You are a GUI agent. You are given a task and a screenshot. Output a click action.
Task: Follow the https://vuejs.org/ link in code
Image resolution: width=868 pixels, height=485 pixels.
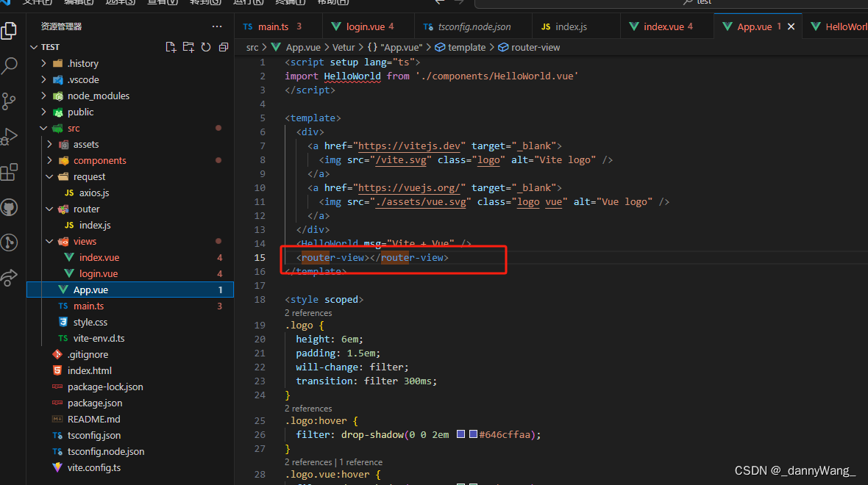(x=409, y=188)
